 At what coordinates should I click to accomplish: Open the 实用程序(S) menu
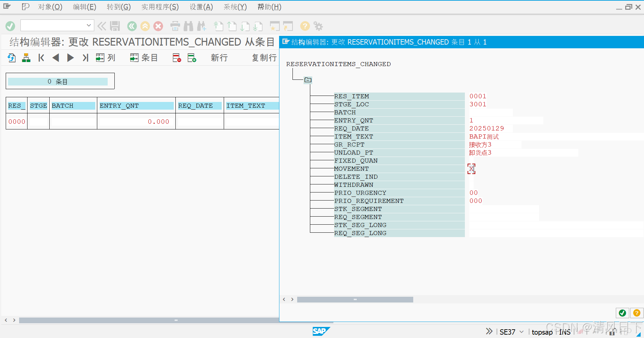160,7
